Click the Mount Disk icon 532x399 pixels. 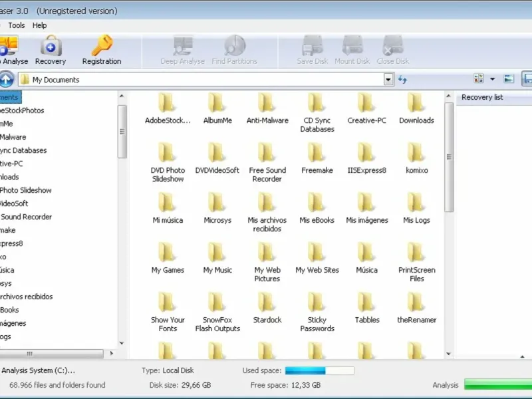coord(352,45)
